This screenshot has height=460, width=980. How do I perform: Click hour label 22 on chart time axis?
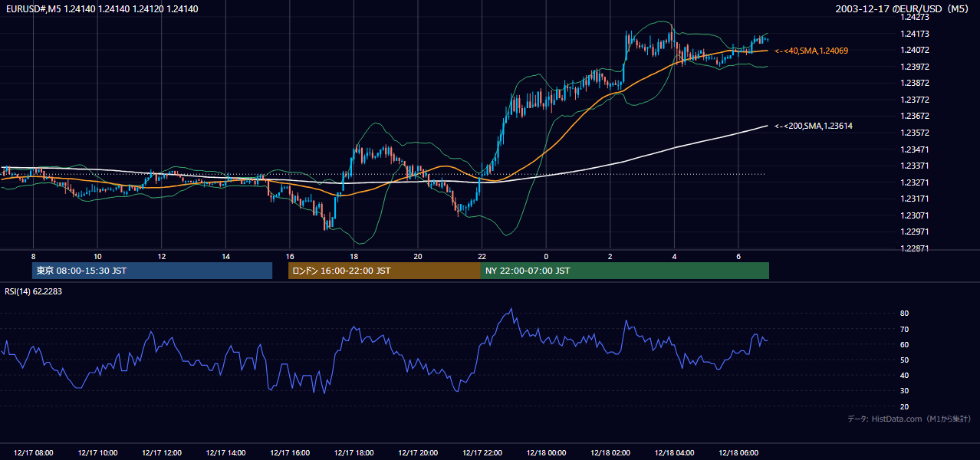coord(482,256)
